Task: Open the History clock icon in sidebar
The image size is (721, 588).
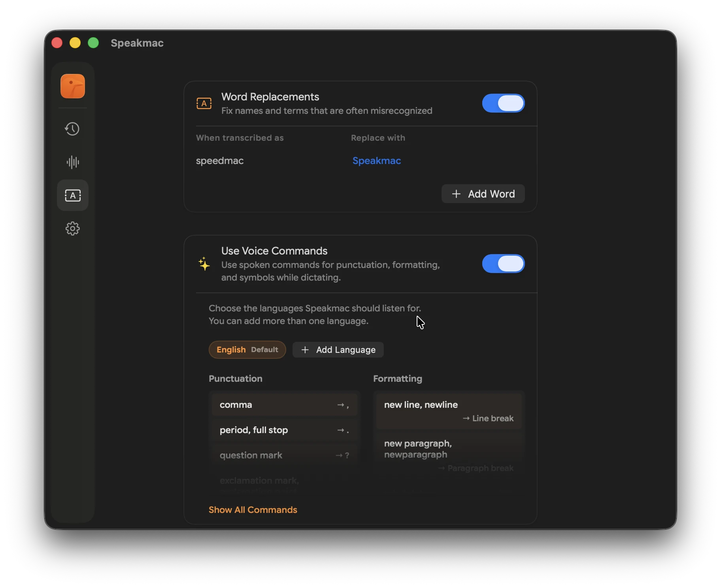Action: [73, 129]
